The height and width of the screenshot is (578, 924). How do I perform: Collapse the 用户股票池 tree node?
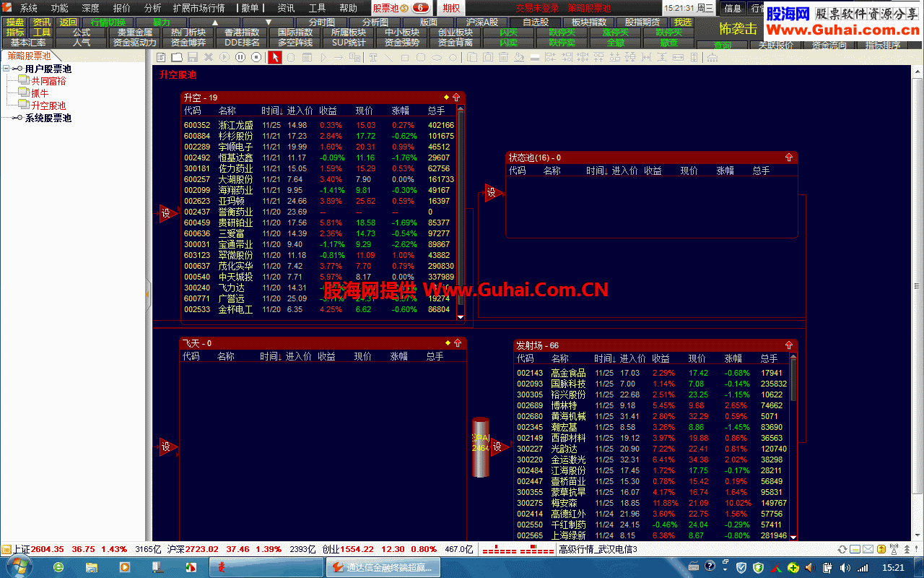tap(6, 69)
